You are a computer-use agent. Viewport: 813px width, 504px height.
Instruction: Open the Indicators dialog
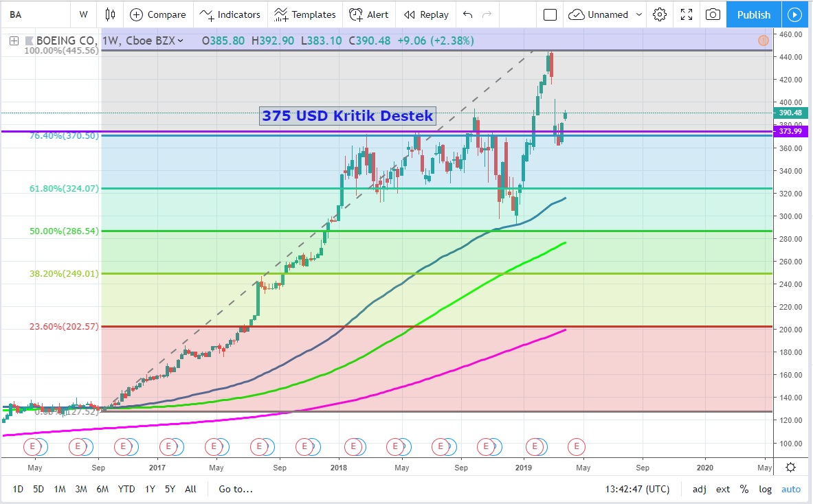(230, 14)
